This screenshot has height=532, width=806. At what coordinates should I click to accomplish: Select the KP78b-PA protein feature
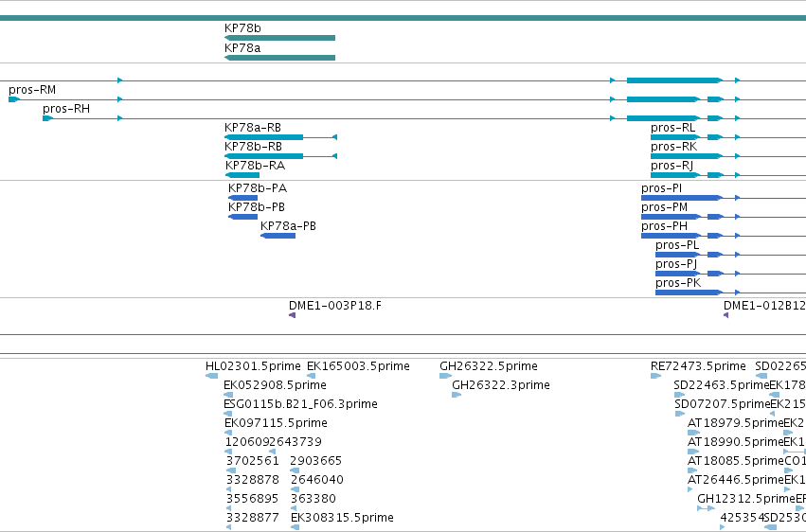click(242, 198)
